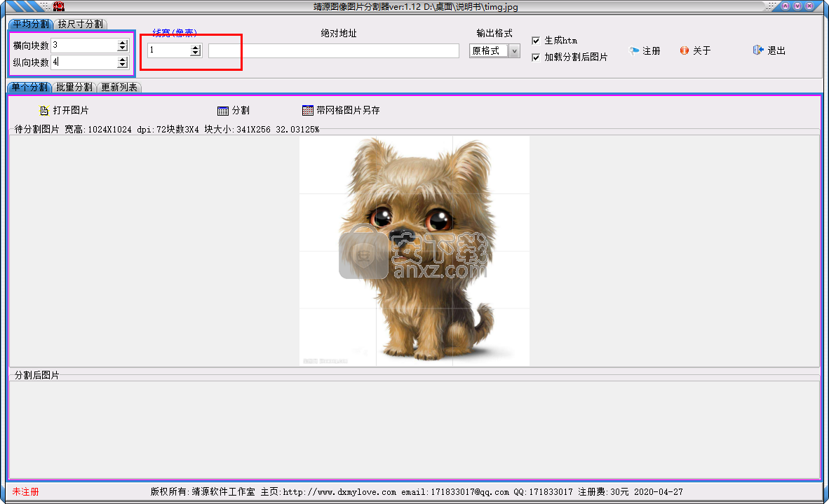Viewport: 829px width, 504px height.
Task: Click the 注册 register label
Action: tap(652, 50)
